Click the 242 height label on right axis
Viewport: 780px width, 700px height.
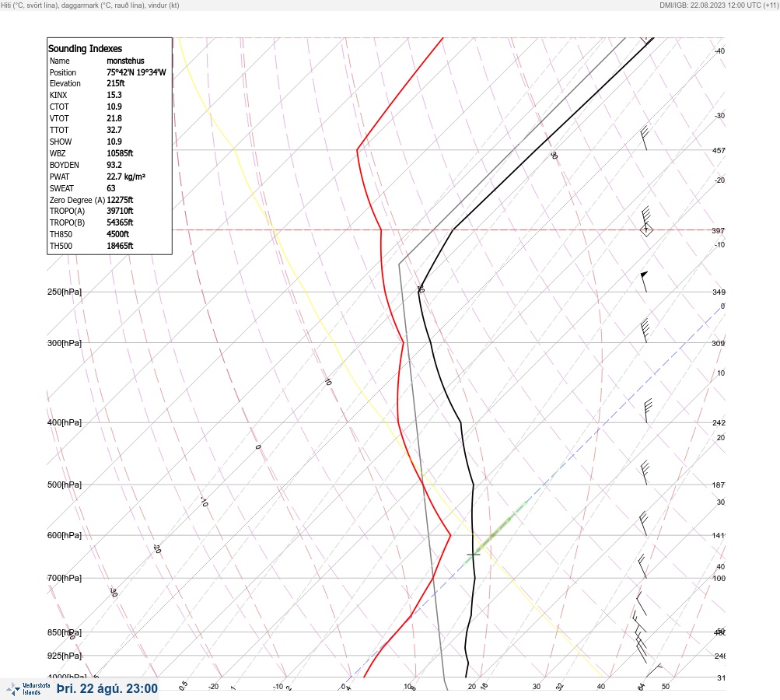pyautogui.click(x=719, y=423)
